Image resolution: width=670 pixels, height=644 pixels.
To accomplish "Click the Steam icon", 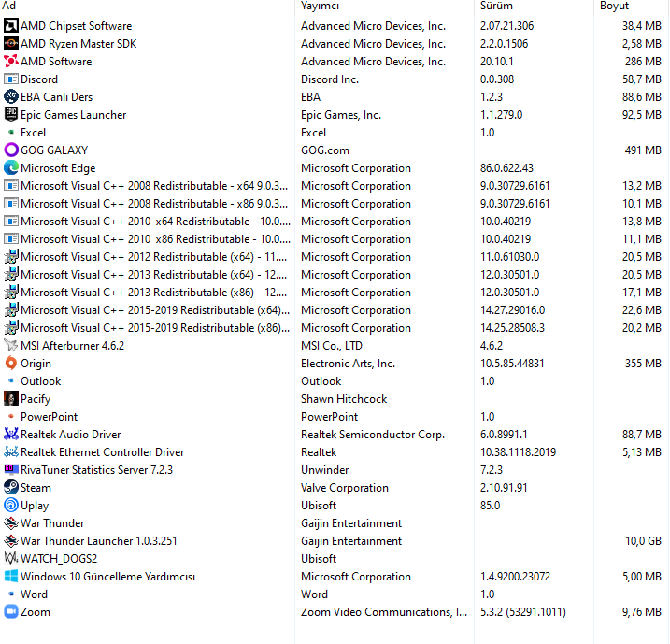I will point(11,488).
